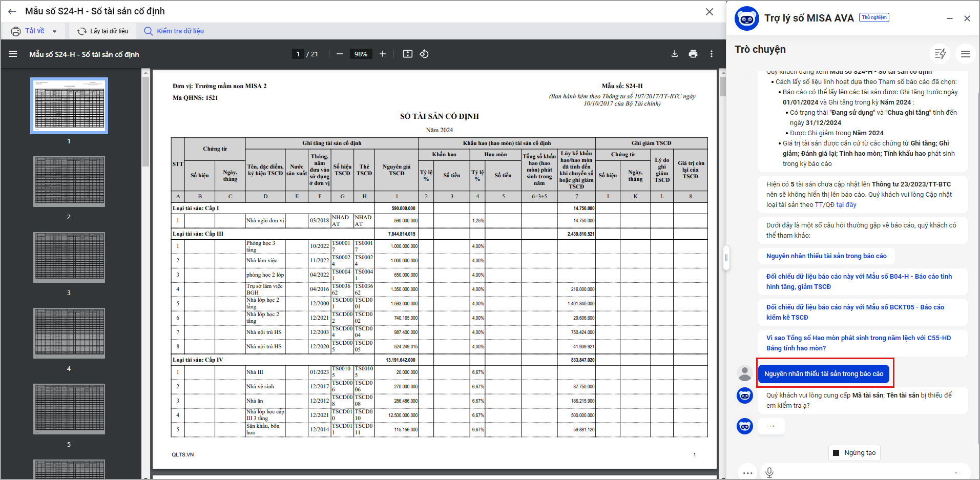This screenshot has width=980, height=480.
Task: Select page 2 thumbnail
Action: click(69, 181)
